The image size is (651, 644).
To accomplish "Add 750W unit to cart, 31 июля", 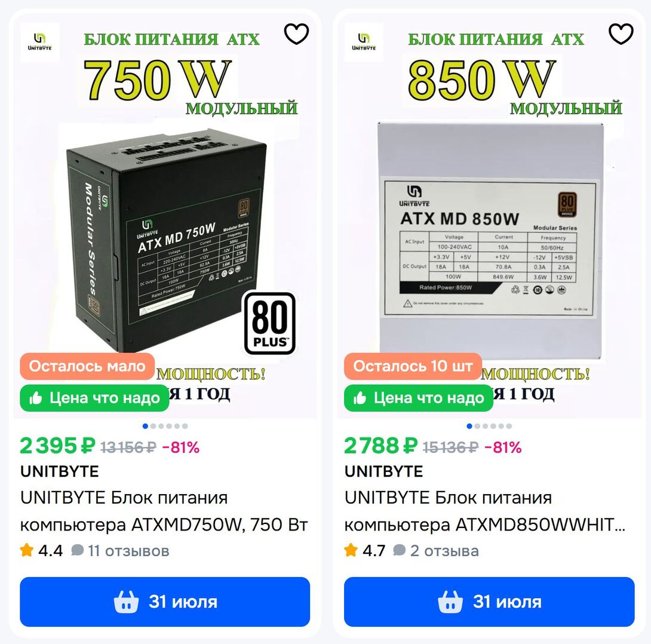I will pyautogui.click(x=165, y=602).
